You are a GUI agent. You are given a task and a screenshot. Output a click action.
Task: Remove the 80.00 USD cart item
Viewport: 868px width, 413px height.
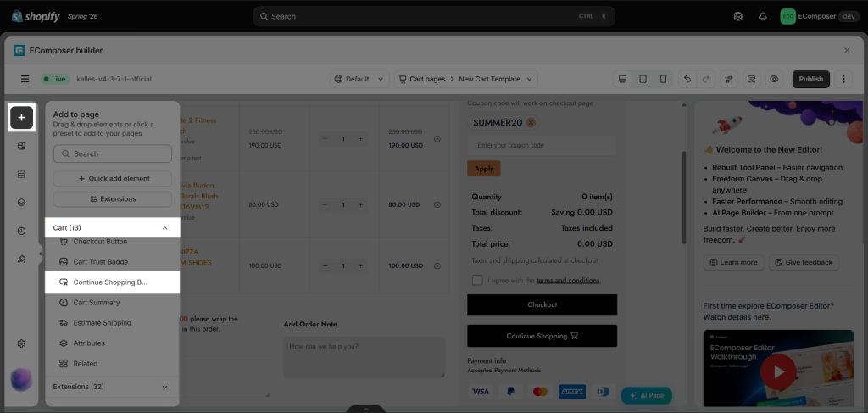pyautogui.click(x=437, y=204)
